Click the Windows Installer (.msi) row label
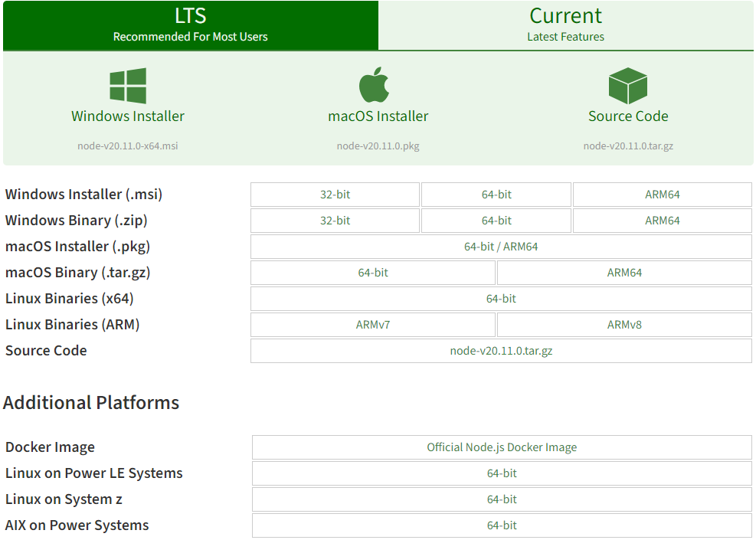756x540 pixels. (x=84, y=195)
